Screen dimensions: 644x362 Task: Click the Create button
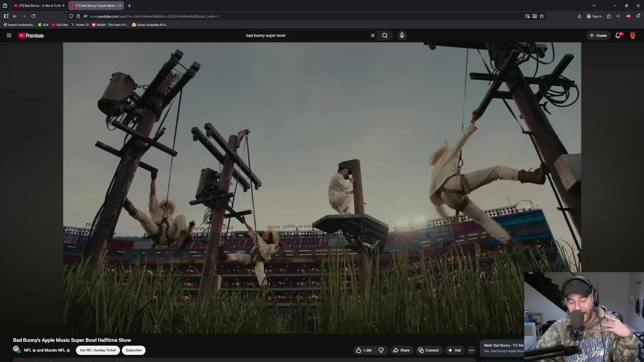(x=598, y=35)
